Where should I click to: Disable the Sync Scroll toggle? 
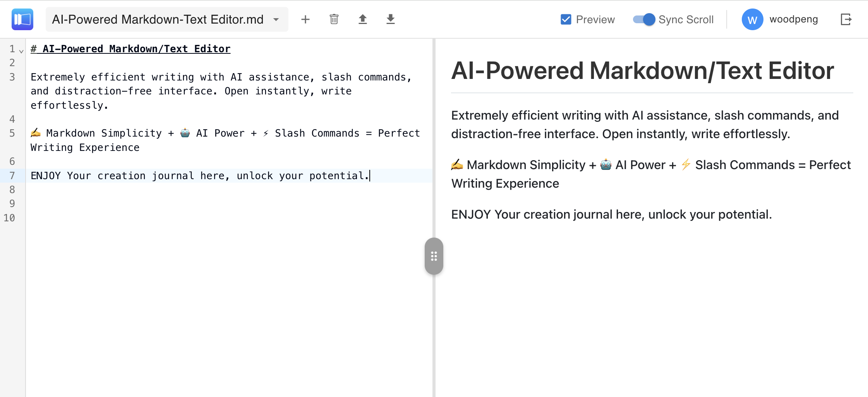click(643, 19)
